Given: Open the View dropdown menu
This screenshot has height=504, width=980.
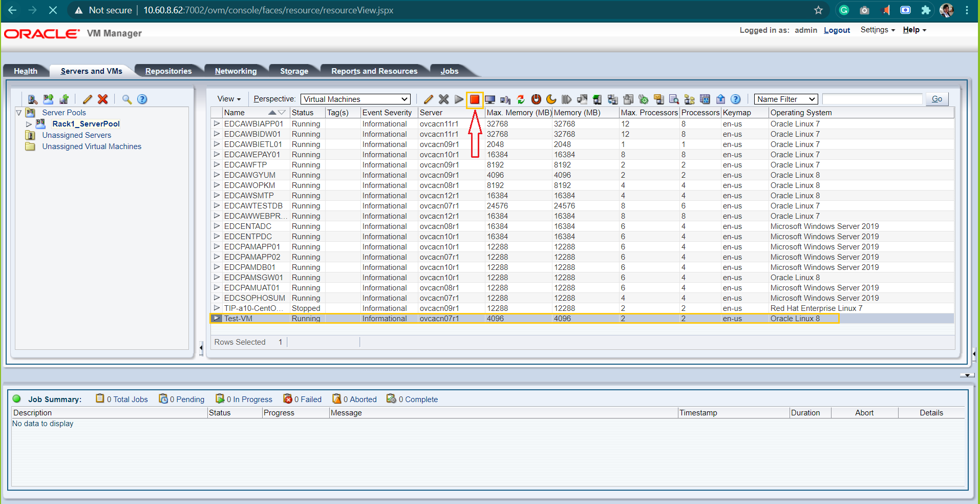Looking at the screenshot, I should click(229, 99).
